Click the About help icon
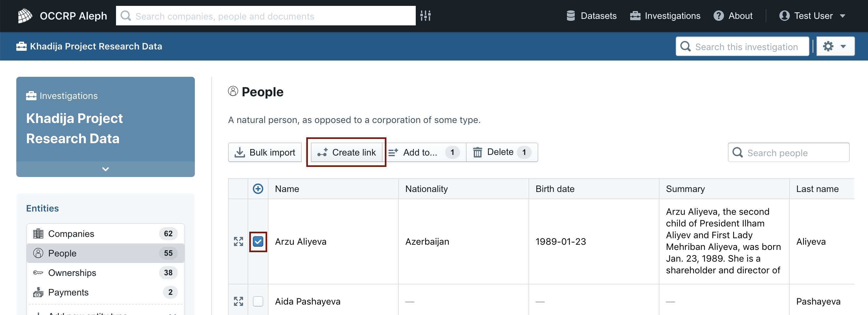This screenshot has height=315, width=868. [x=718, y=16]
